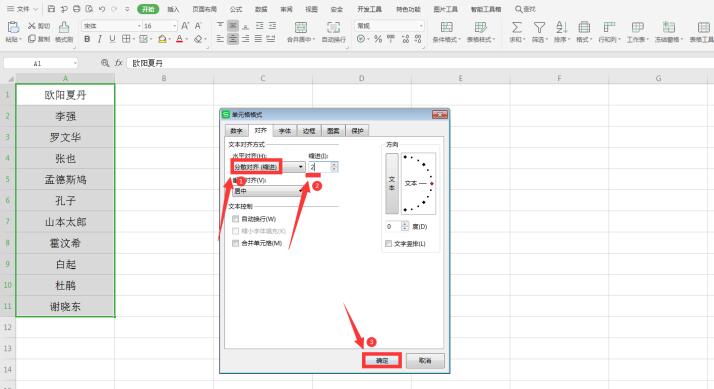Open the AutoSum icon
714x389 pixels.
coord(517,27)
